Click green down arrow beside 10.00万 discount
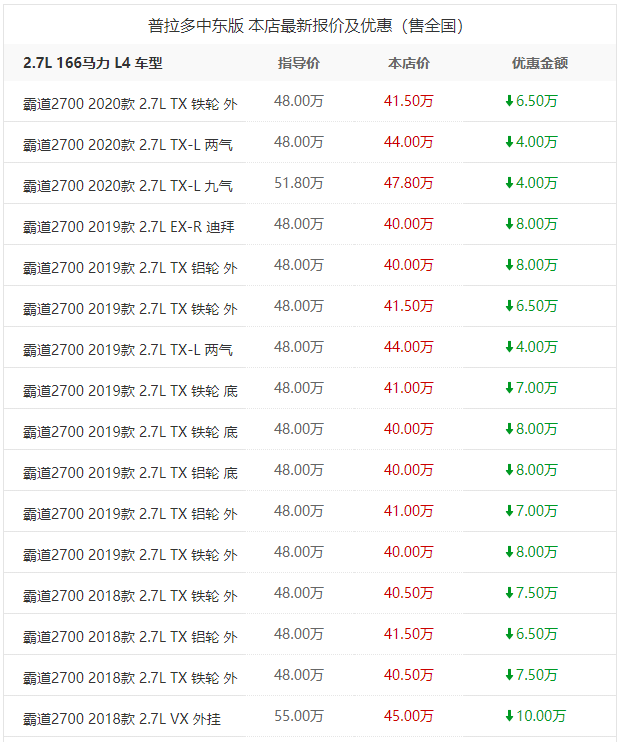 (509, 715)
